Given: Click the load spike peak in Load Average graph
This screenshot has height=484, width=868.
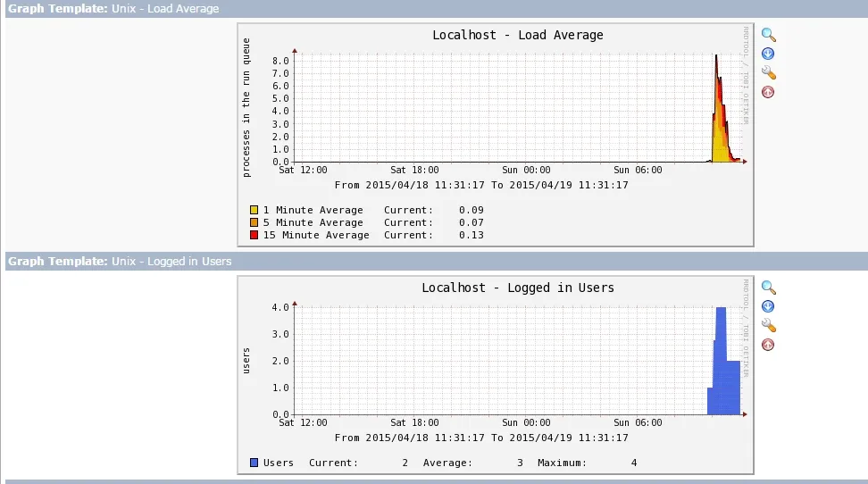Looking at the screenshot, I should 716,58.
